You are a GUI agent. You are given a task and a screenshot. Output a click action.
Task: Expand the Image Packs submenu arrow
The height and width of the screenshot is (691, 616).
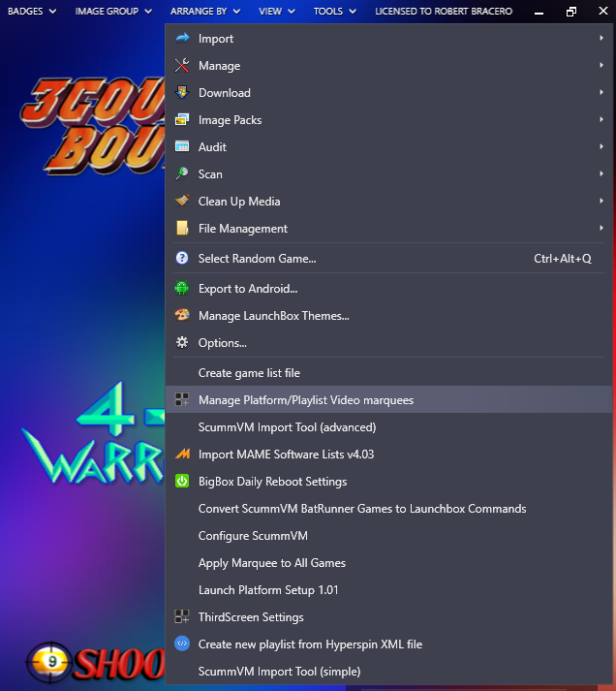[x=601, y=119]
